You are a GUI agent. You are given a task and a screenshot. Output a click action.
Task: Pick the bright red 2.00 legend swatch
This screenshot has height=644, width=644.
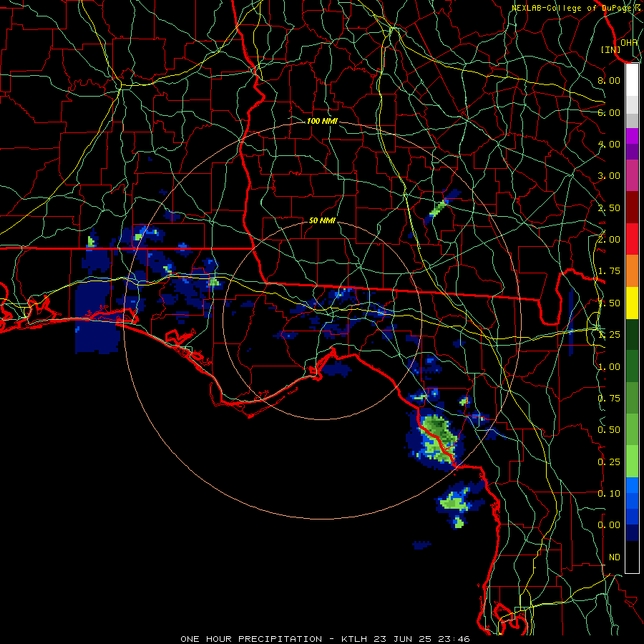[632, 239]
